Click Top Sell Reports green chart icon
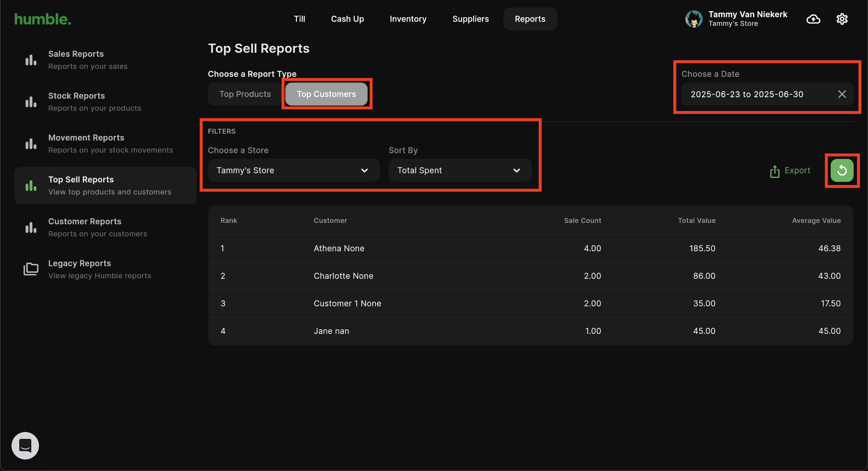 point(31,186)
